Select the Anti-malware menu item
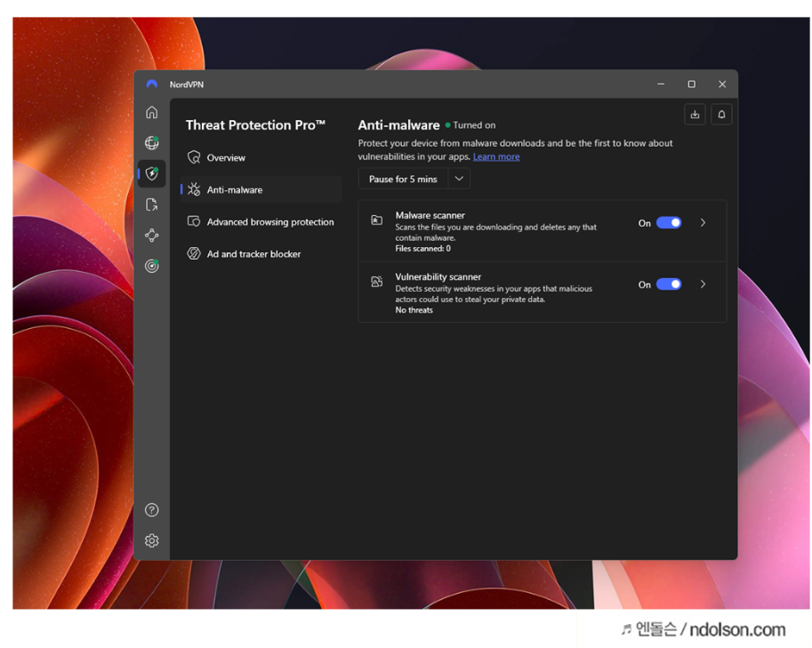The height and width of the screenshot is (648, 812). (261, 189)
